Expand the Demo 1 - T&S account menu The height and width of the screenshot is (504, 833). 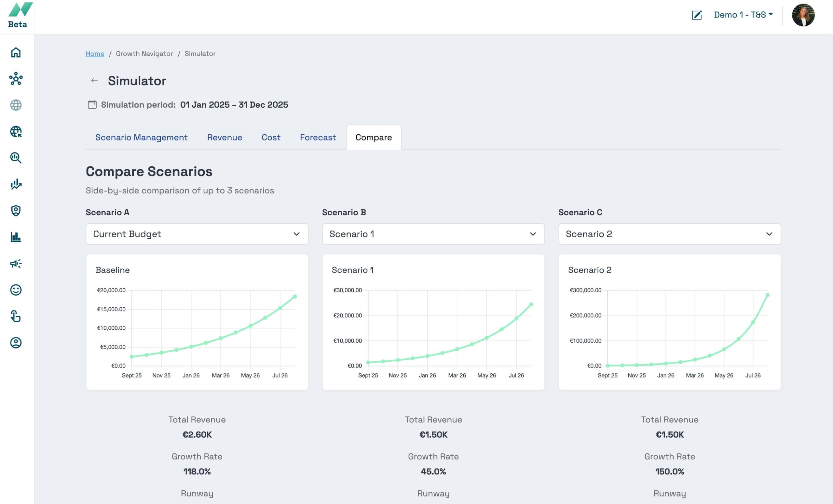pyautogui.click(x=743, y=15)
